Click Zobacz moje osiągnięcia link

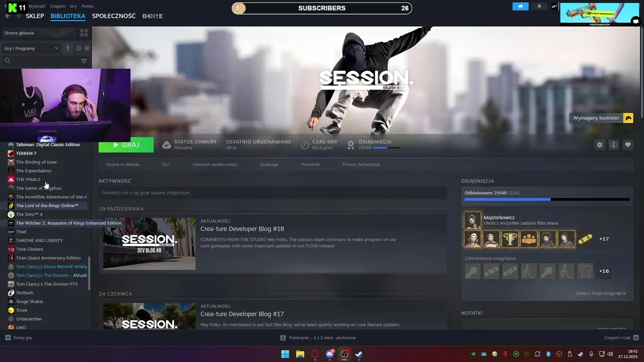point(601,293)
